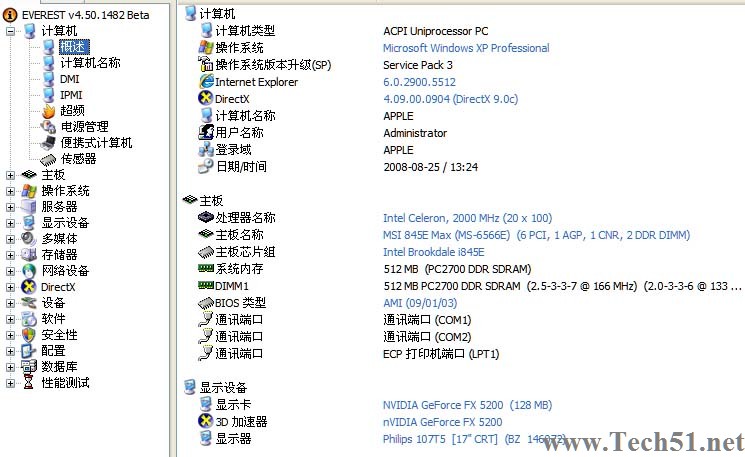745x457 pixels.
Task: Click the value ECP 打印机端口 (LPT1)
Action: (441, 354)
